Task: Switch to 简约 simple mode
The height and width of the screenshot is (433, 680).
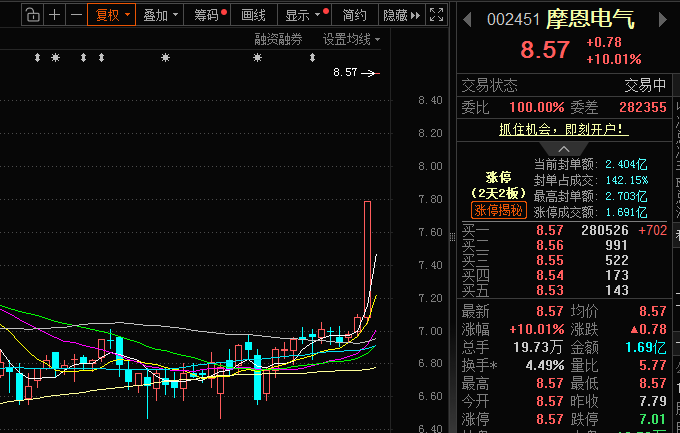Action: 354,15
